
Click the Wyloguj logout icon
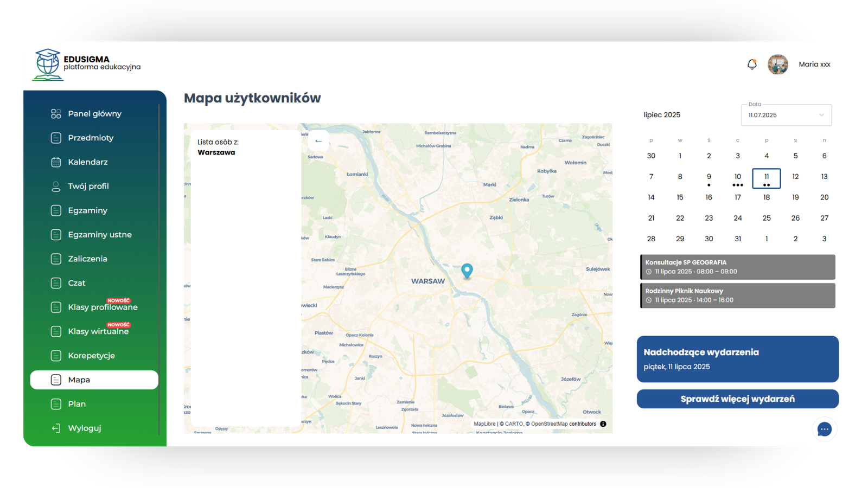[56, 428]
